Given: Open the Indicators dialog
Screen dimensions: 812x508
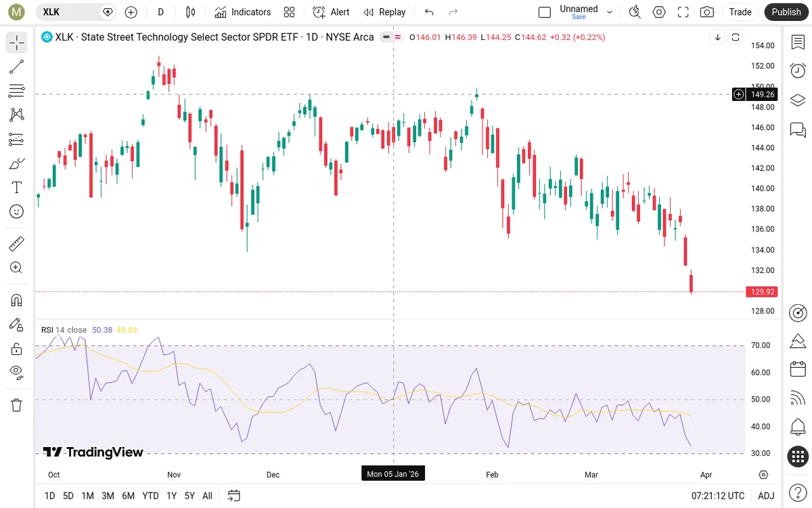Looking at the screenshot, I should 242,12.
